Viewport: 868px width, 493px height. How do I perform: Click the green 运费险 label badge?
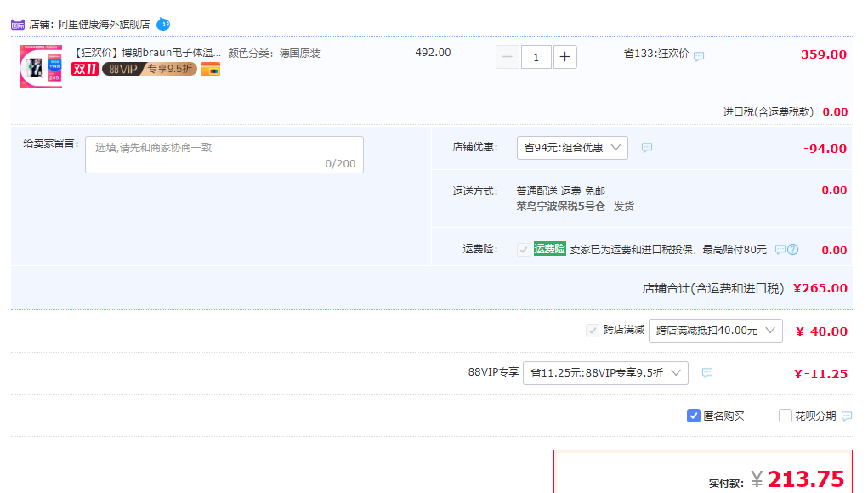click(549, 249)
